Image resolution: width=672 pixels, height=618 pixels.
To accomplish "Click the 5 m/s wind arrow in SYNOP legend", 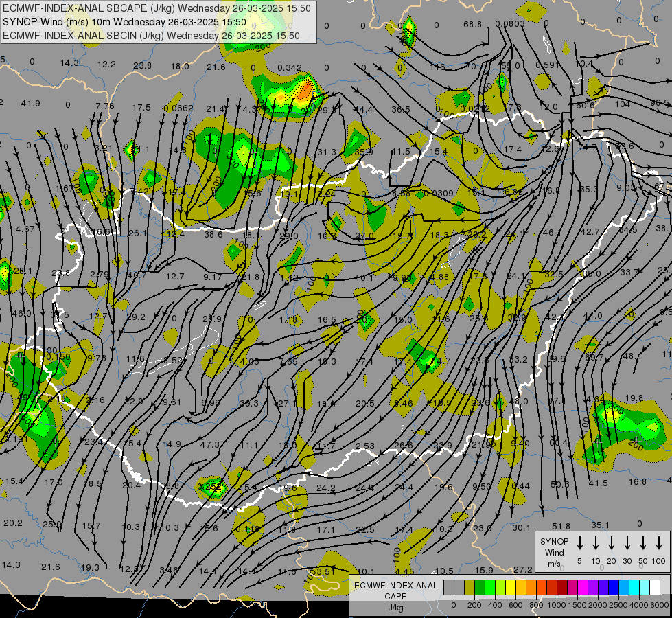I will pyautogui.click(x=579, y=543).
